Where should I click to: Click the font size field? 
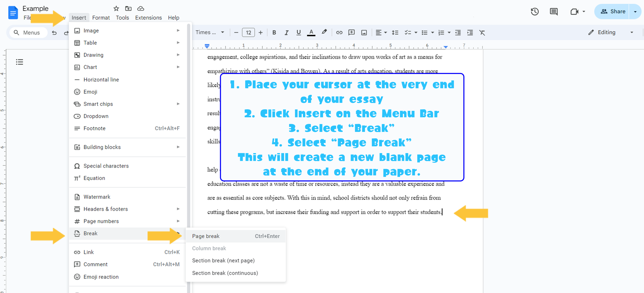(x=248, y=32)
